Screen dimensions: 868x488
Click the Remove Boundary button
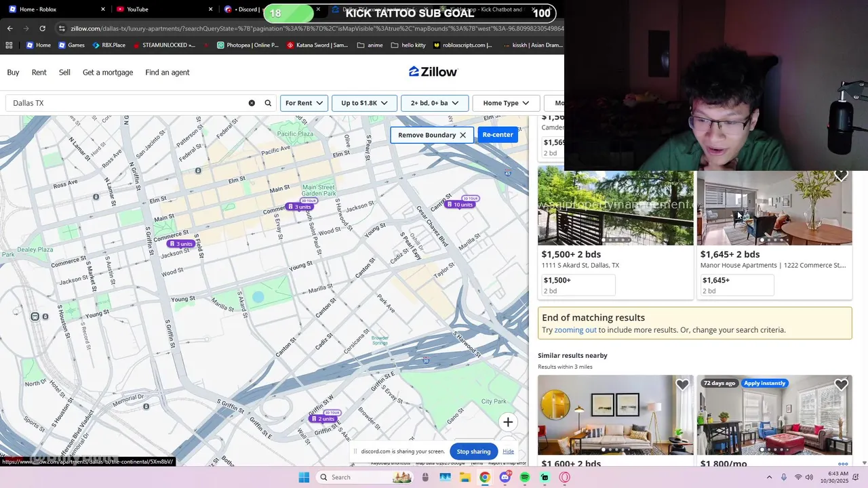coord(432,135)
